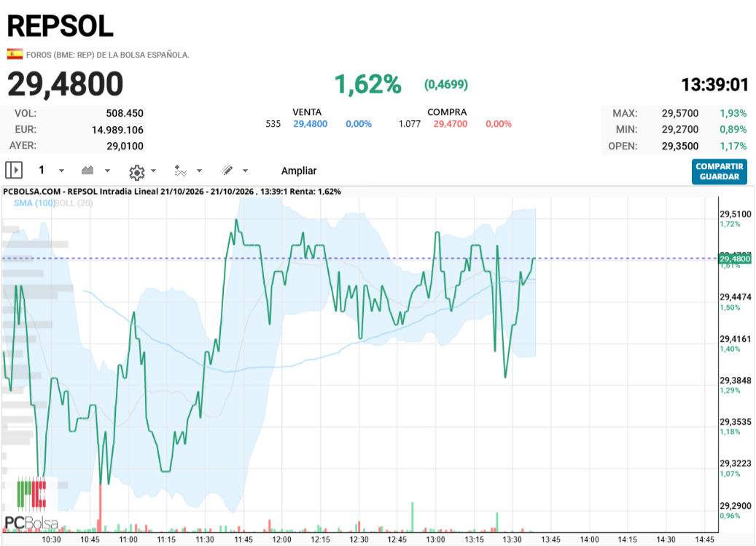Click the EUR value 14.989.106

coord(117,130)
